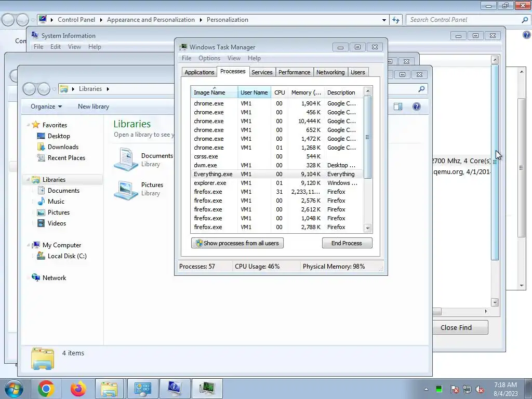Switch to the Applications tab
Viewport: 532px width, 399px height.
(x=199, y=72)
